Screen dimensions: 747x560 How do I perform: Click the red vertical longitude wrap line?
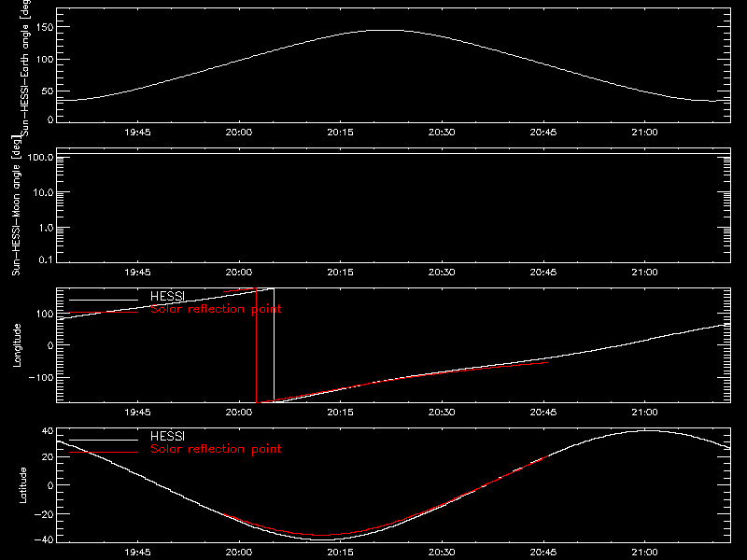(256, 345)
